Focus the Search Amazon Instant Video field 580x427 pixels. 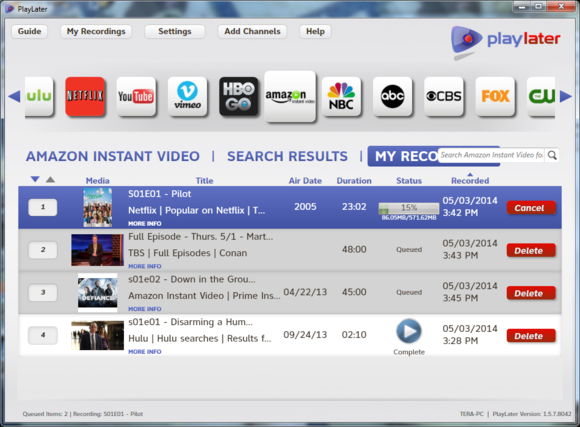pyautogui.click(x=491, y=155)
